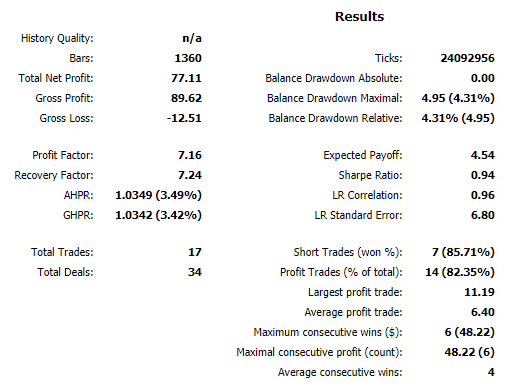Select the Total Trades value 17
The height and width of the screenshot is (390, 505).
(x=195, y=252)
